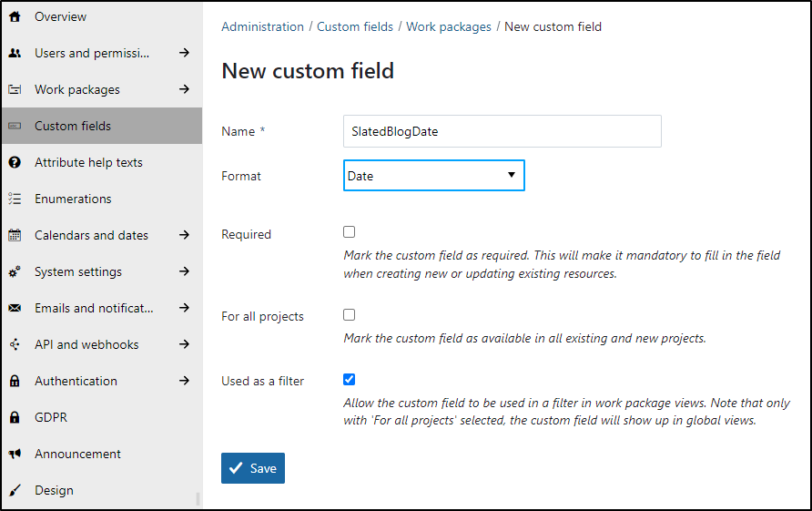Click the Save button
Viewport: 812px width, 511px height.
tap(253, 468)
